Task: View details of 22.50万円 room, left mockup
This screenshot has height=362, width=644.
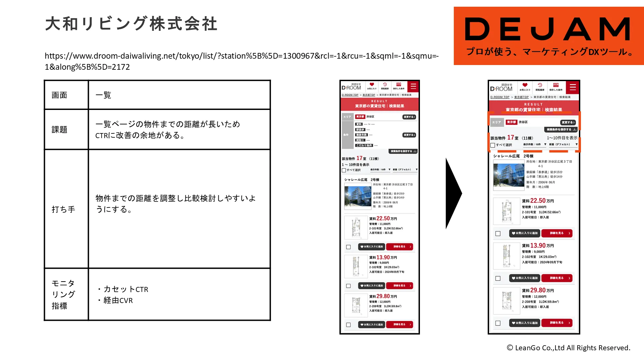Action: tap(399, 247)
